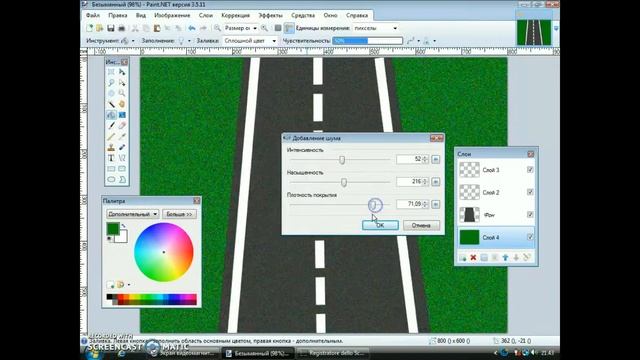Click Отмена in the noise dialog
Screen dimensions: 640x360
(x=421, y=225)
